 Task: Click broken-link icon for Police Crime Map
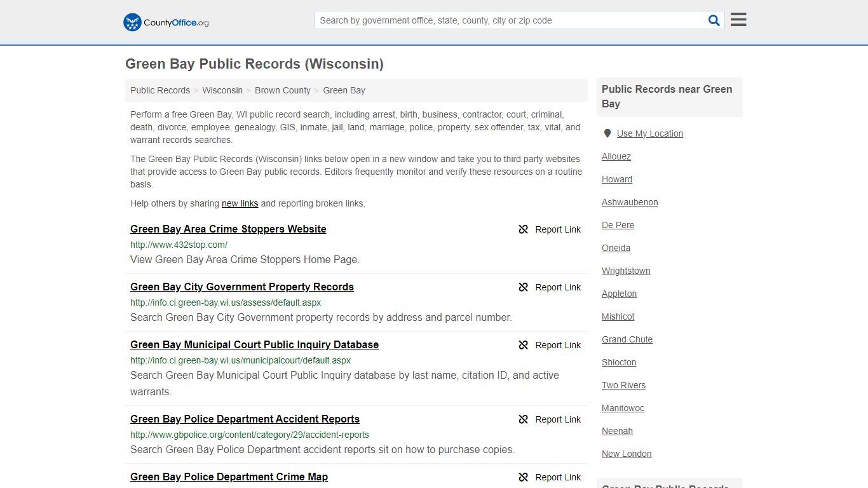click(524, 477)
